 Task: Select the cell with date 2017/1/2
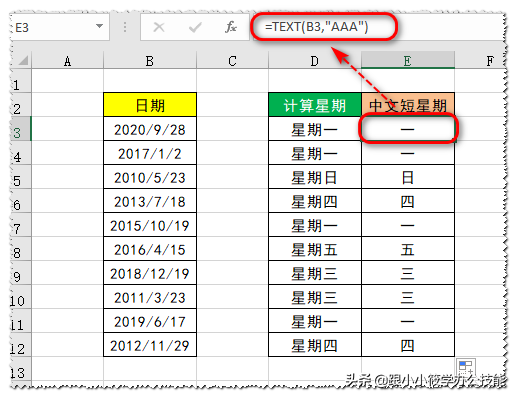tap(150, 153)
